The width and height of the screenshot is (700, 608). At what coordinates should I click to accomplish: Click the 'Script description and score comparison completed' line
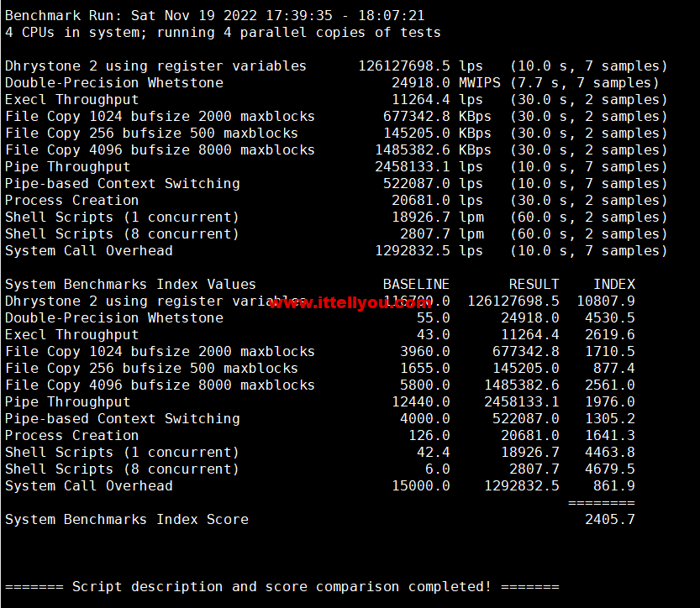pyautogui.click(x=282, y=586)
